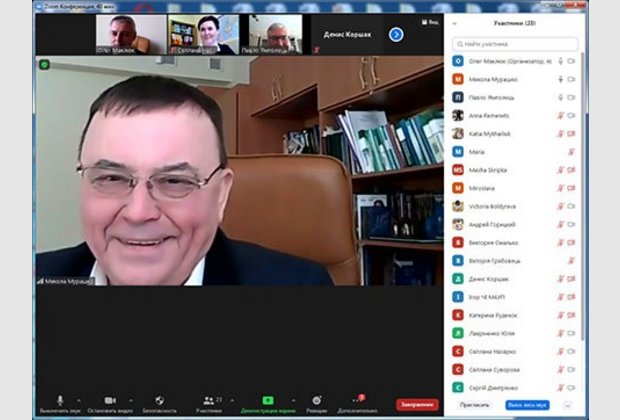Open the Реакции smiley icon
Screen dimensions: 620x420
tap(317, 401)
